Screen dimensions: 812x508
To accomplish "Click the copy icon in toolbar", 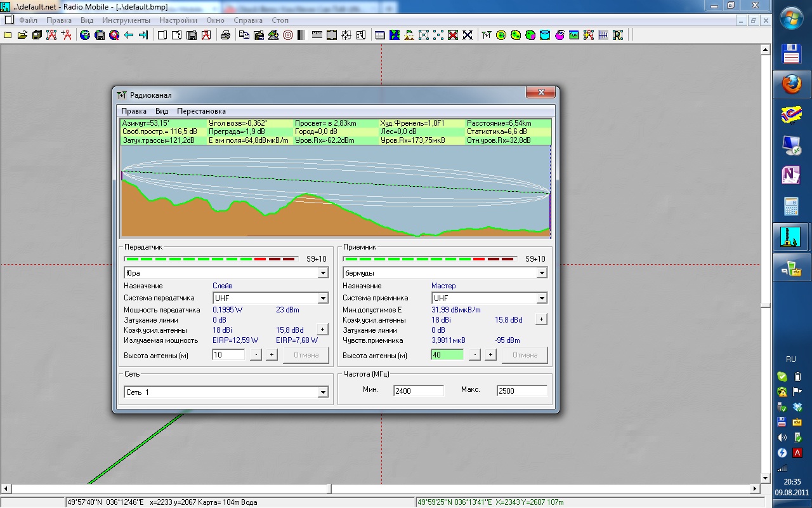I will tap(244, 36).
